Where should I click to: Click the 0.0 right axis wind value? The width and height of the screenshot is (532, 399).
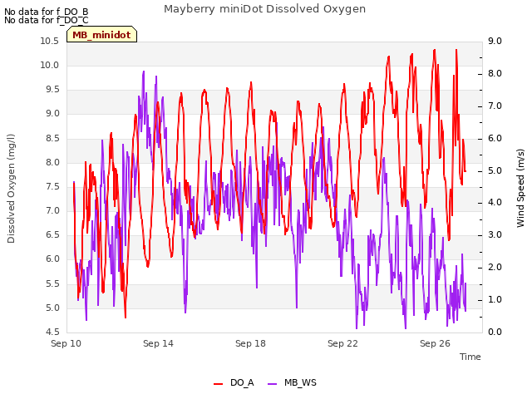[x=495, y=332]
